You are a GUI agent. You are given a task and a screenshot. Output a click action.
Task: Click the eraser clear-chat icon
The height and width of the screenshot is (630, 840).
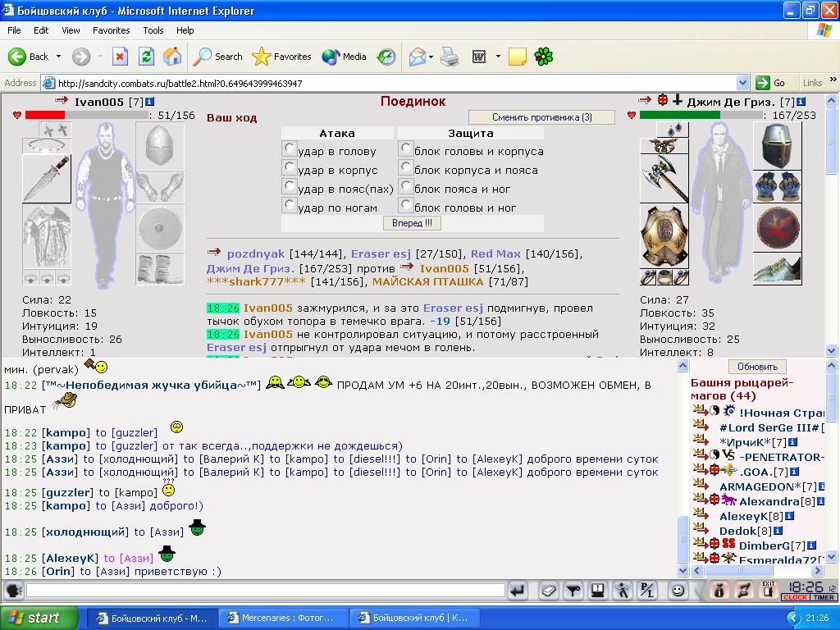click(549, 591)
